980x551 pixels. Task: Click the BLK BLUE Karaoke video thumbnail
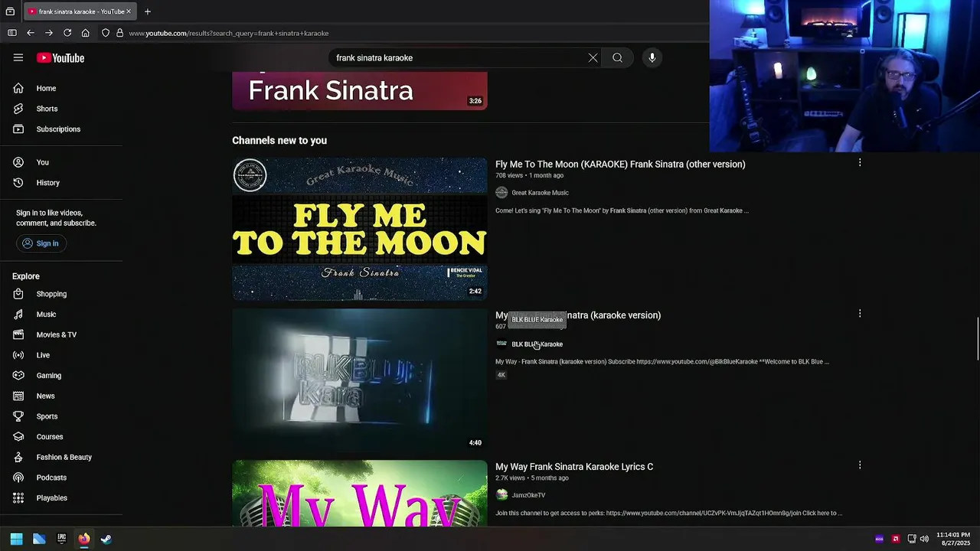(359, 380)
